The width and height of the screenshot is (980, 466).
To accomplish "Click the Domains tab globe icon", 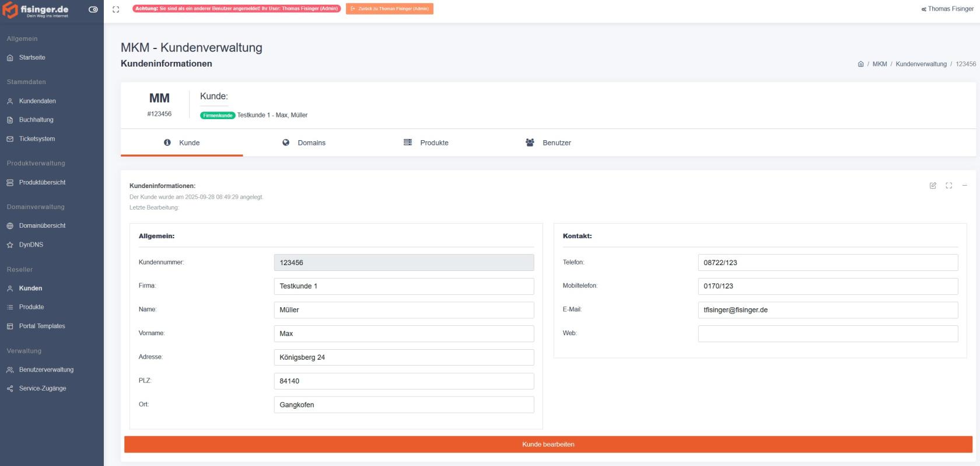I will [286, 142].
